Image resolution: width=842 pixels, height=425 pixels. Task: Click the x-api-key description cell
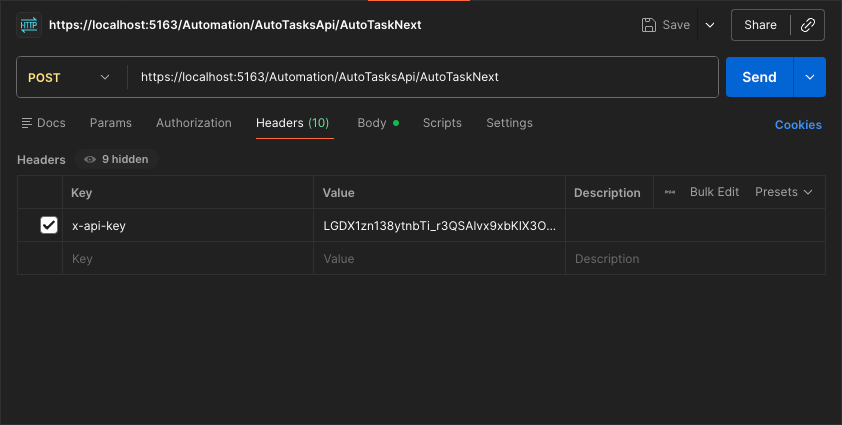pyautogui.click(x=695, y=226)
